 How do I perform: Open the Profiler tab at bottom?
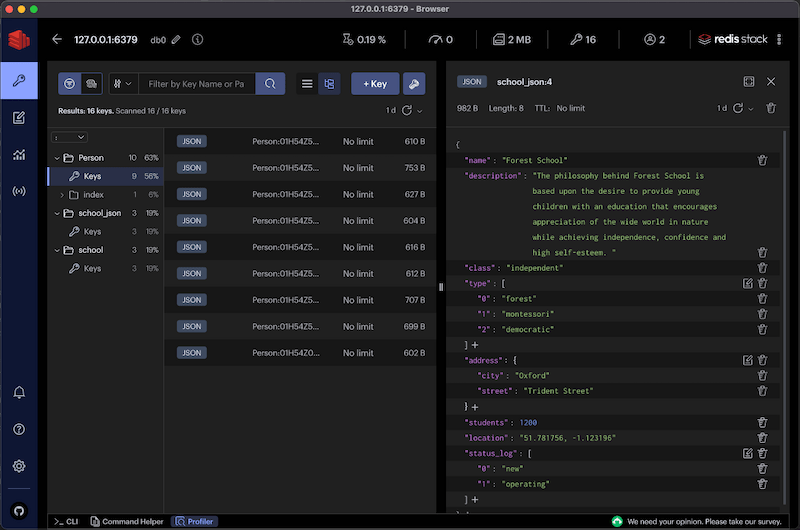tap(194, 522)
